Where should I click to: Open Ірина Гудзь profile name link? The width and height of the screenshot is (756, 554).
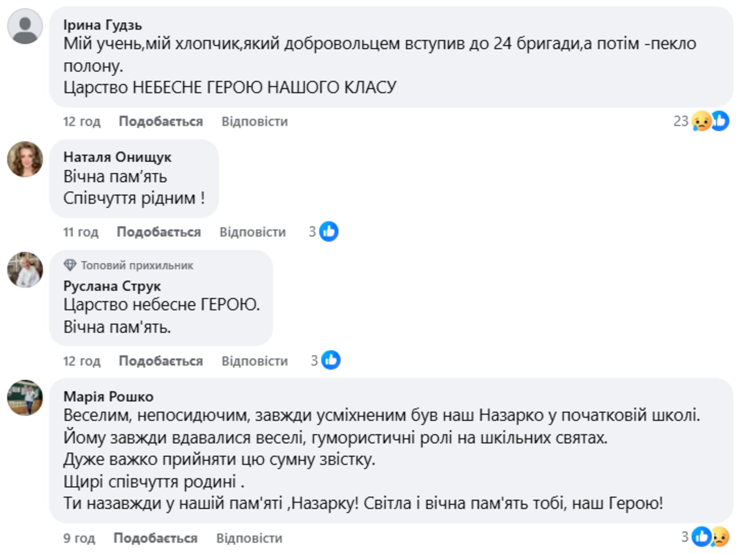102,25
